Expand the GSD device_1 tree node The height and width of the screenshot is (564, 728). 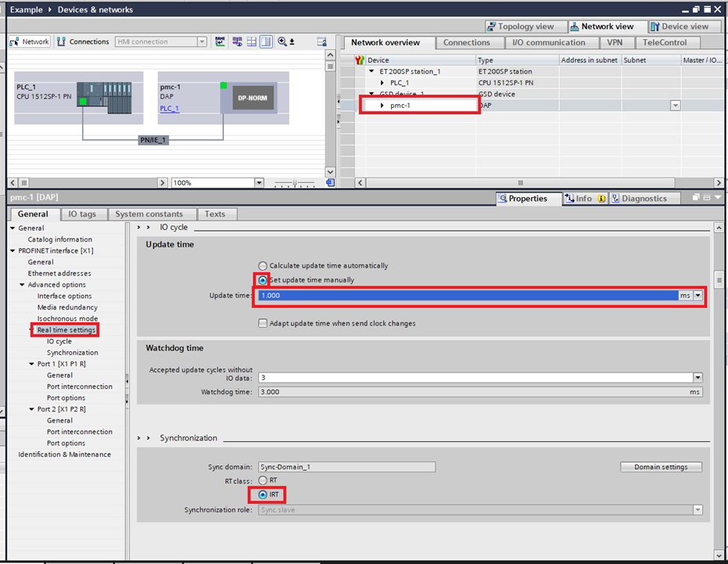point(371,92)
